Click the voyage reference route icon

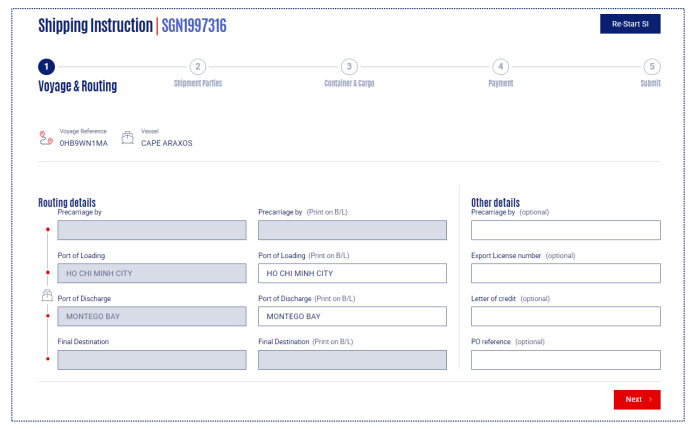46,138
